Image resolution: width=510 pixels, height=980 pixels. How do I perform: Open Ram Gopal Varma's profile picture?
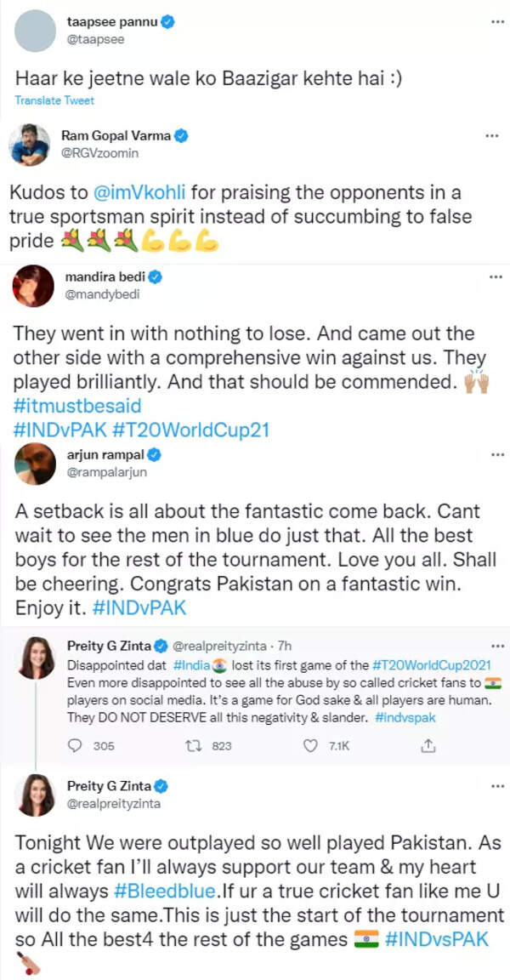[29, 145]
